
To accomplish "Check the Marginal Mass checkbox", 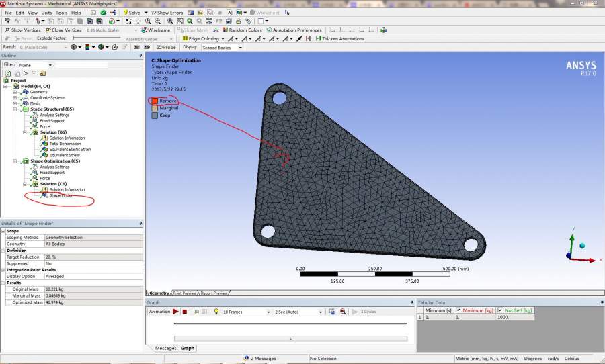I will 9,296.
